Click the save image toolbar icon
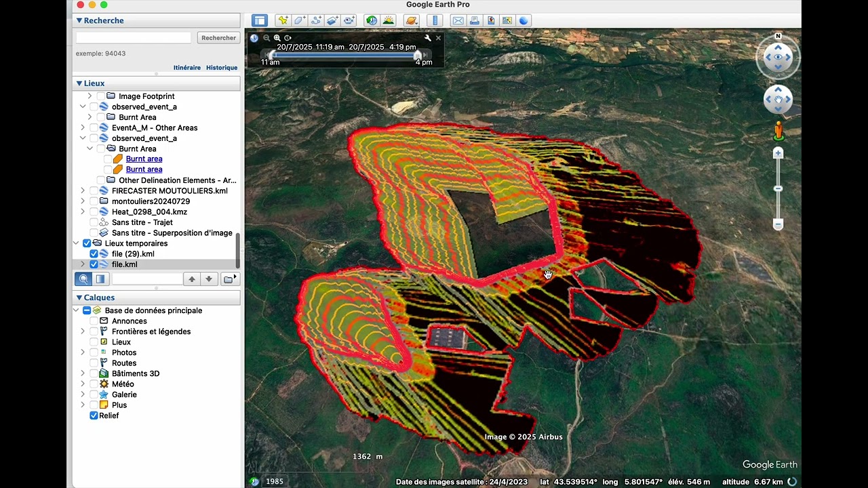Image resolution: width=868 pixels, height=488 pixels. [x=491, y=20]
